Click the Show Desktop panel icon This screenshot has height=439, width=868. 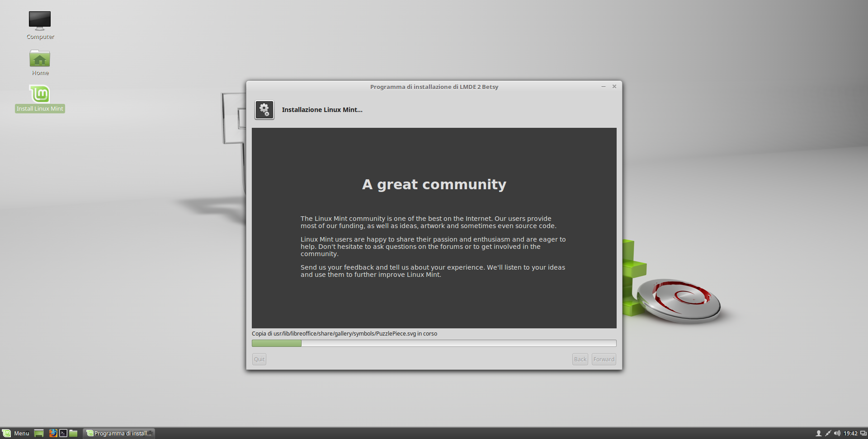pyautogui.click(x=39, y=433)
